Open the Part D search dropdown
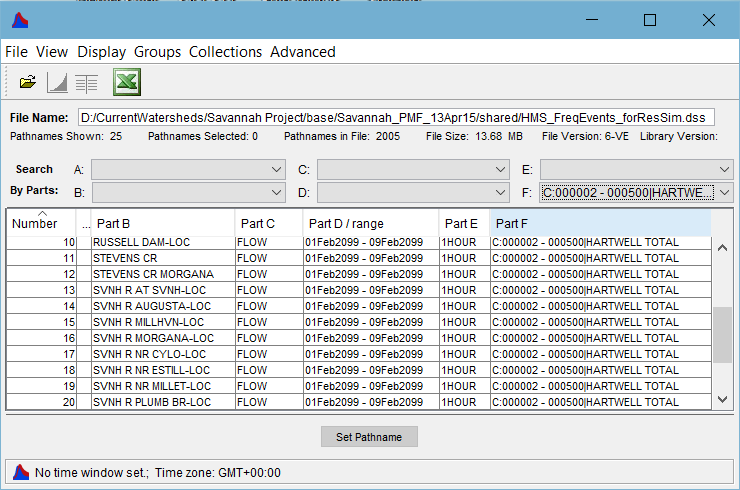This screenshot has width=740, height=490. point(501,192)
